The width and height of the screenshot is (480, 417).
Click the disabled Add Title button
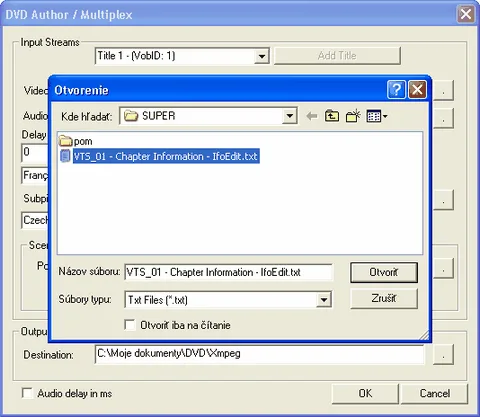tap(337, 55)
